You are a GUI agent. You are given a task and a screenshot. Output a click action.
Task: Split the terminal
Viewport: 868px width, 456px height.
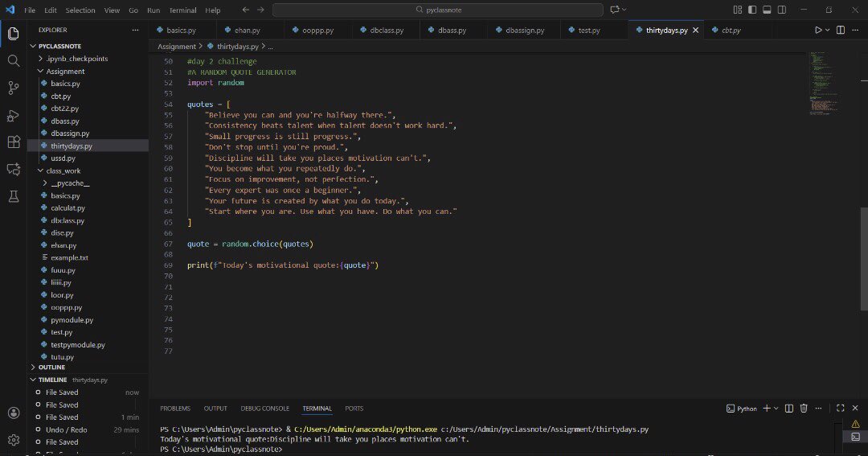click(x=789, y=409)
